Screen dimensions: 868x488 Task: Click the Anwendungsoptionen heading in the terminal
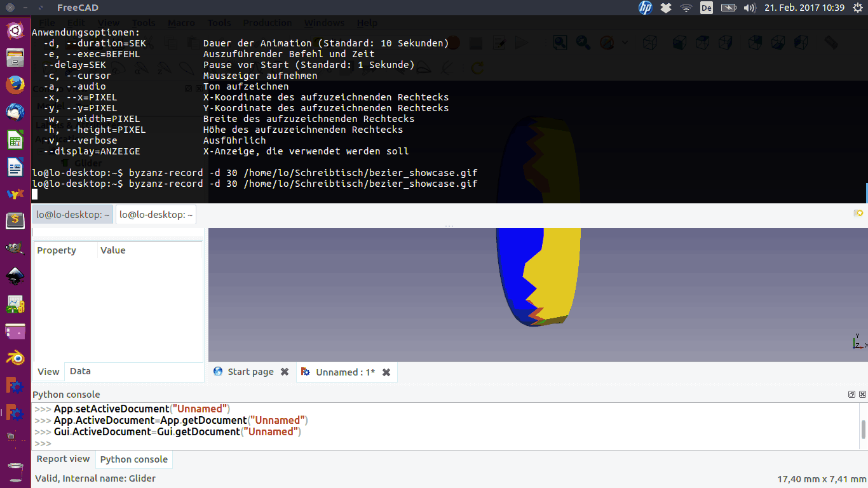86,32
